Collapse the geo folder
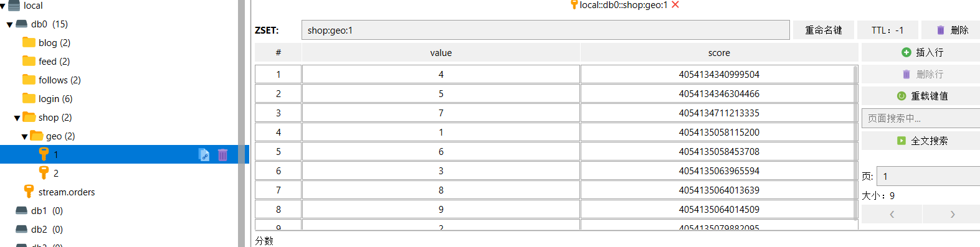 (x=24, y=136)
